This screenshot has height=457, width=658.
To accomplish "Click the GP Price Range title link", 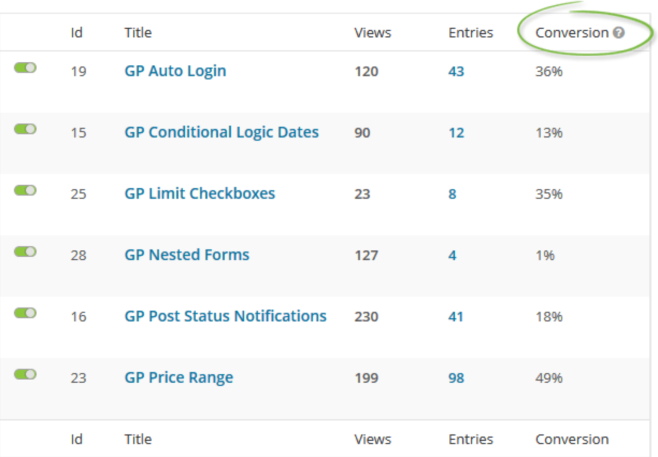I will (x=178, y=377).
